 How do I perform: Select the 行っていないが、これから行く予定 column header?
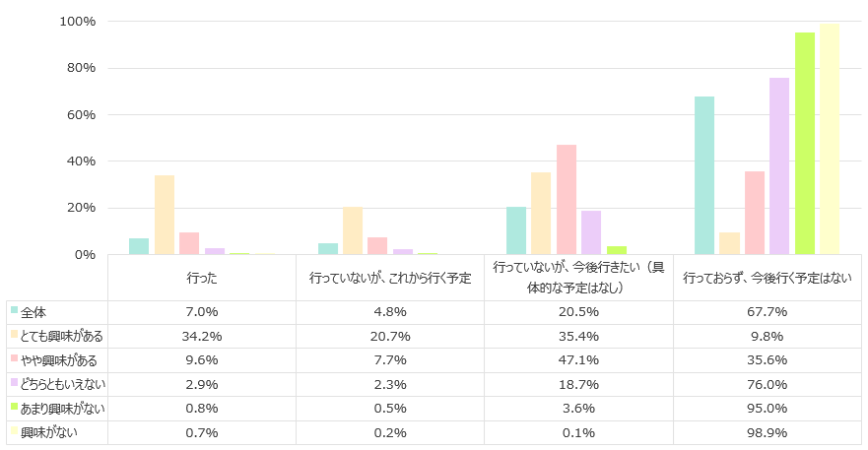tap(390, 279)
